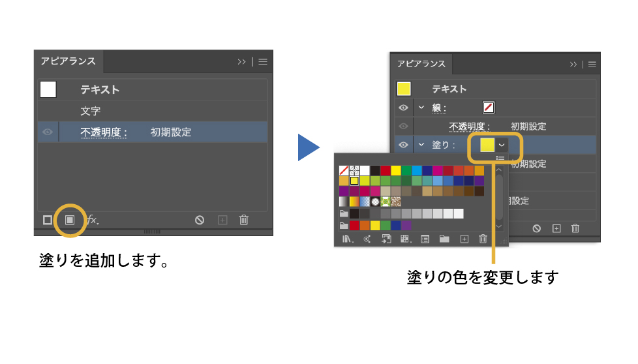Click swatches popup scrollbar up arrow
The height and width of the screenshot is (364, 638).
pos(499,170)
